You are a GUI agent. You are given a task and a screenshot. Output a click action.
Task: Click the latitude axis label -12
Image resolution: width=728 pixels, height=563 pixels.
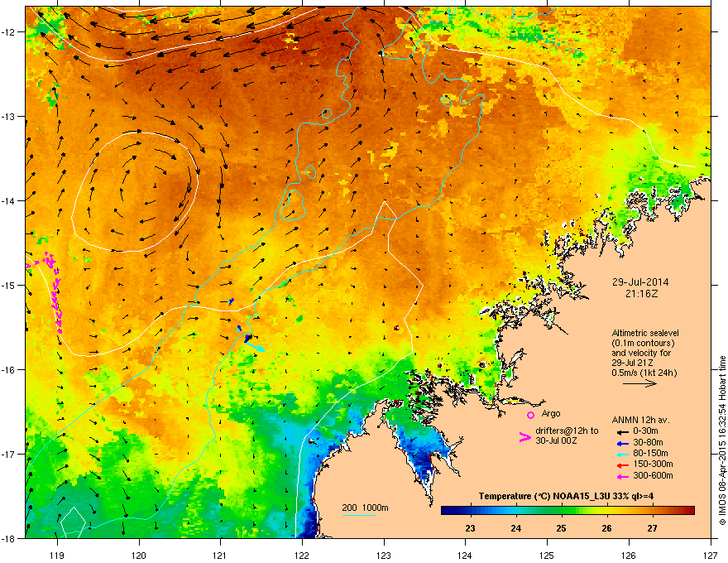[8, 32]
